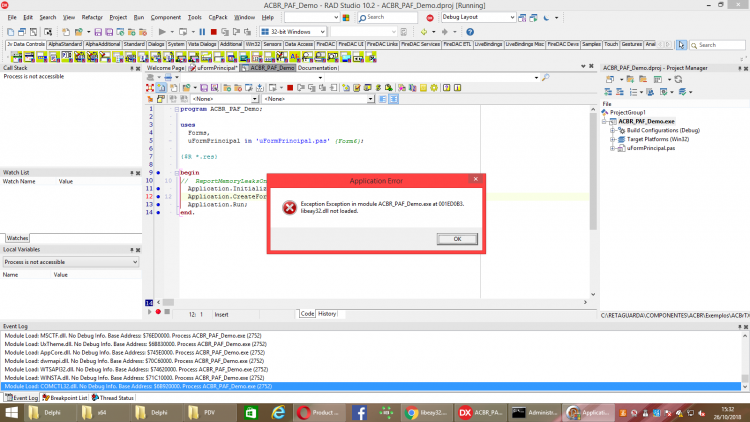750x422 pixels.
Task: Open the Welcome Page tab
Action: click(165, 68)
